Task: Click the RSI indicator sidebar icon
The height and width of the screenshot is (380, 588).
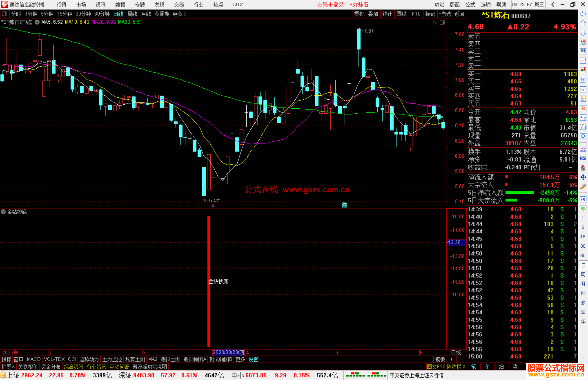Action: pos(583,158)
